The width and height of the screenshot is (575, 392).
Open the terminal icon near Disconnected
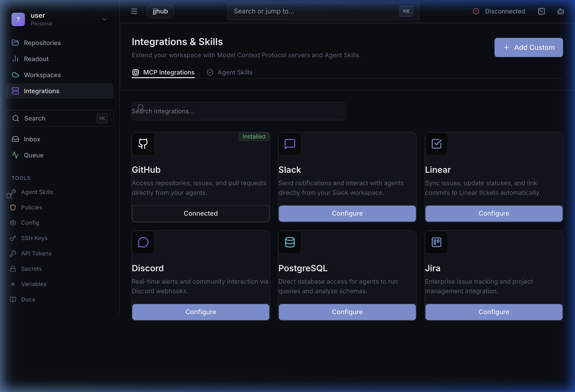click(x=542, y=11)
